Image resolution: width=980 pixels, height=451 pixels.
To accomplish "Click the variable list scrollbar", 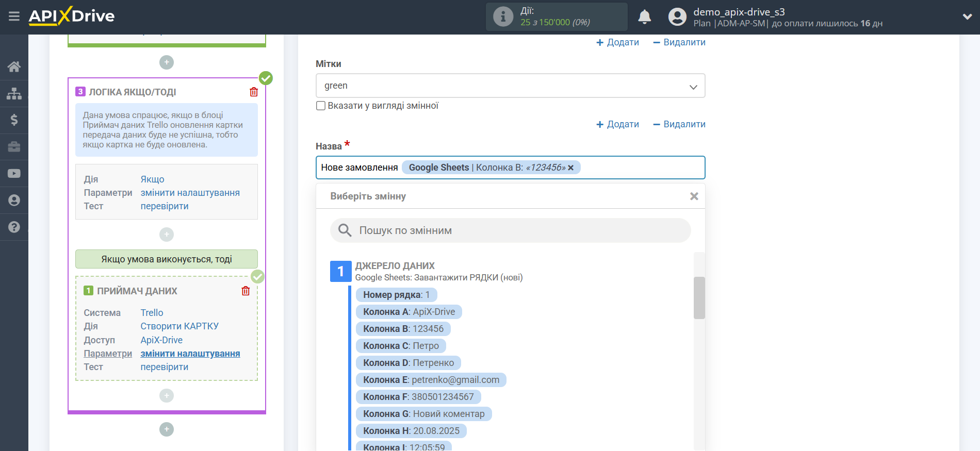I will [699, 298].
